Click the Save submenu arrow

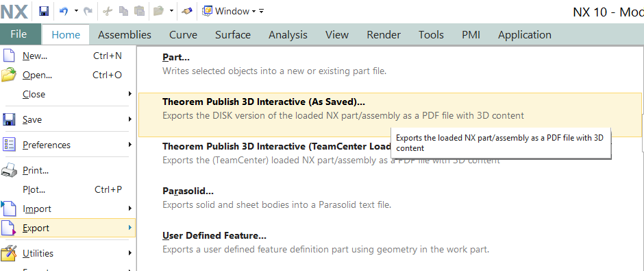click(x=129, y=119)
